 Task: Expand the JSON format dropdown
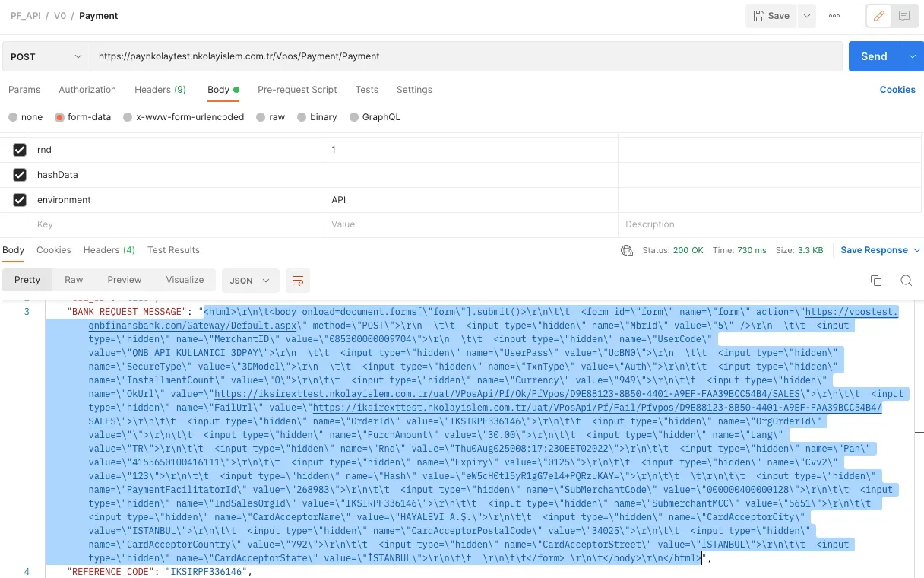(250, 281)
